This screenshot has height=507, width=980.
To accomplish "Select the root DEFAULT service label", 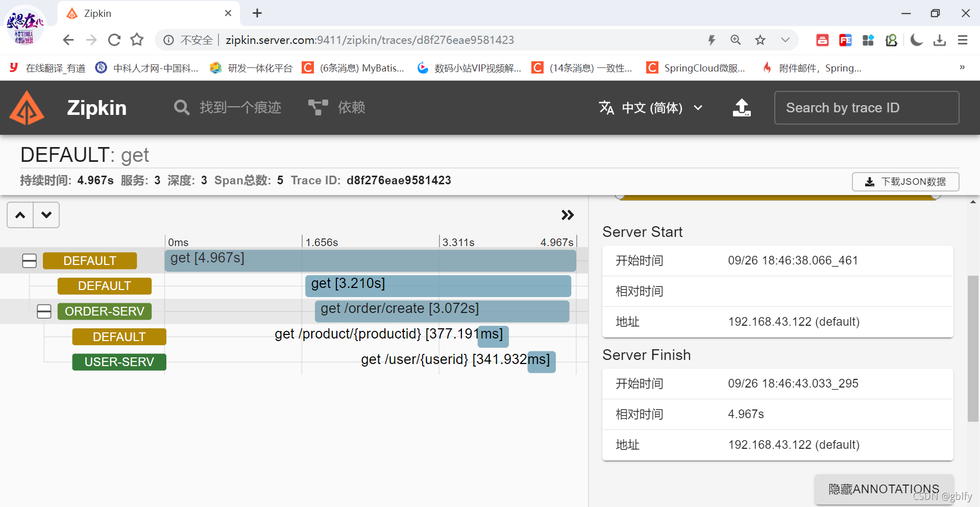I will [x=90, y=261].
